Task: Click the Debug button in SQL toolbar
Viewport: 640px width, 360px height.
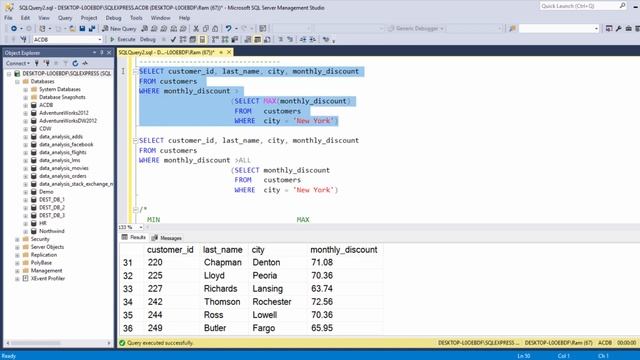Action: [x=148, y=40]
